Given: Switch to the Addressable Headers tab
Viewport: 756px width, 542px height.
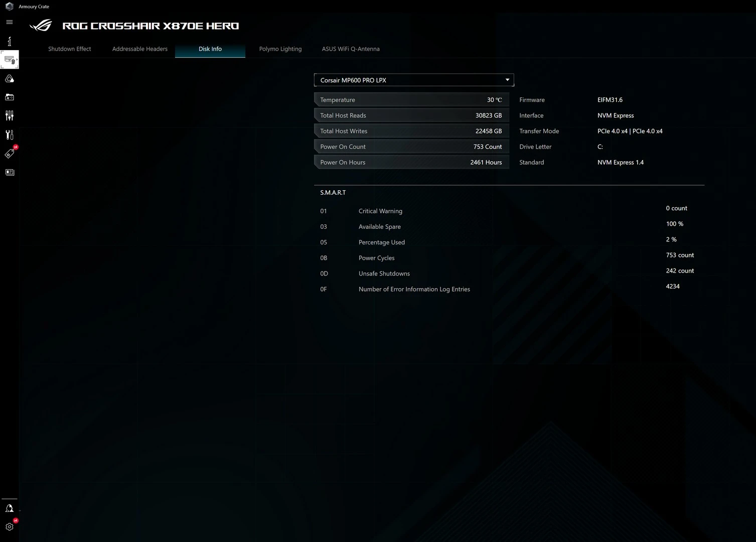Looking at the screenshot, I should pos(140,49).
